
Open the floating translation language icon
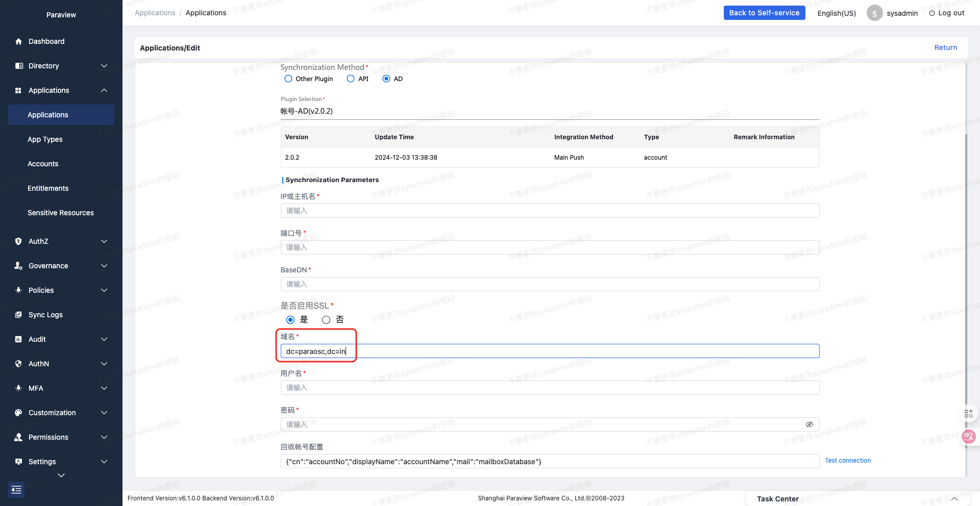point(968,437)
